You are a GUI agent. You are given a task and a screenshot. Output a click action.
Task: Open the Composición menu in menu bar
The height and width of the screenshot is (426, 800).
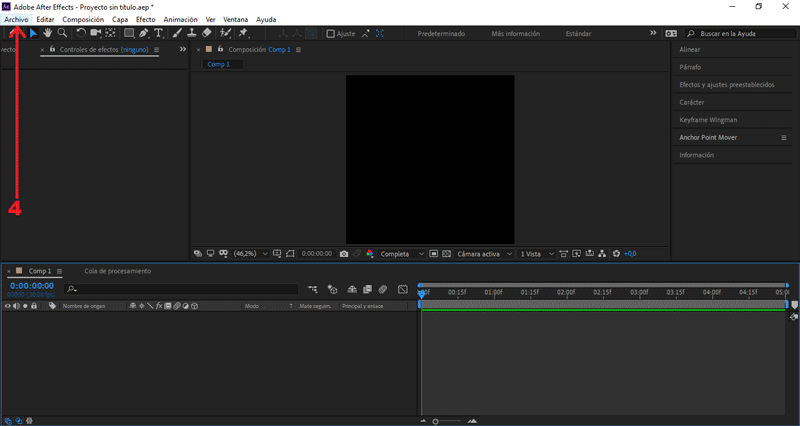click(x=83, y=19)
